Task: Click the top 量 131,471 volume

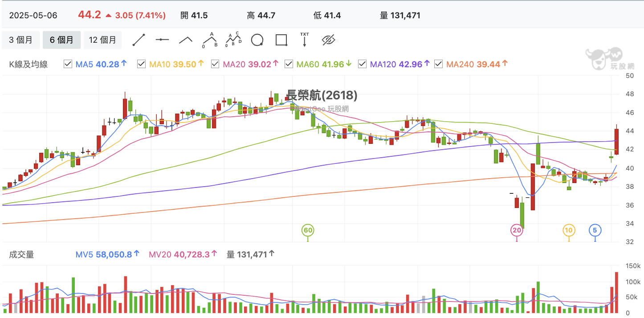Action: tap(400, 15)
